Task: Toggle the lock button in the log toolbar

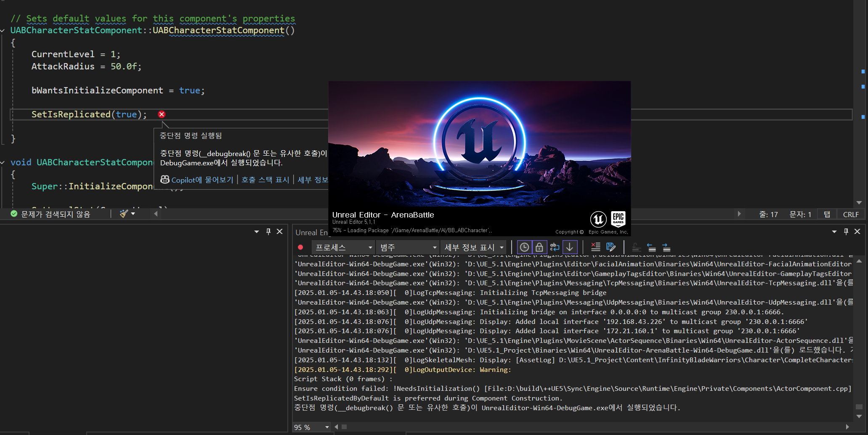Action: pos(539,247)
